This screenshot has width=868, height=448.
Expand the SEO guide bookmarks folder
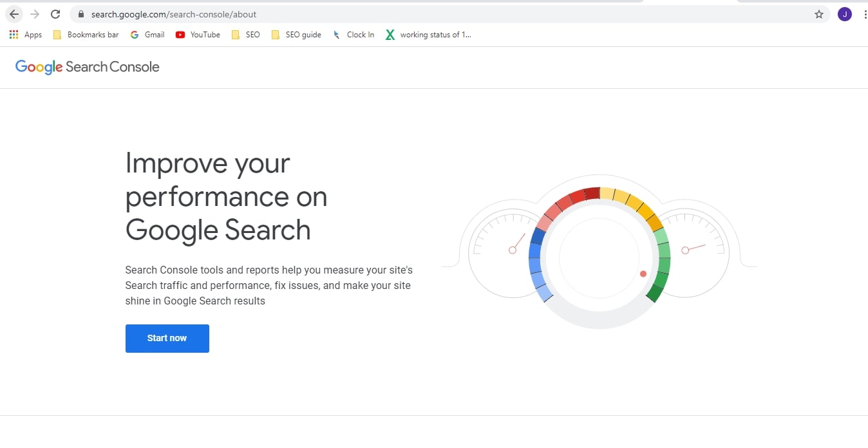point(296,35)
